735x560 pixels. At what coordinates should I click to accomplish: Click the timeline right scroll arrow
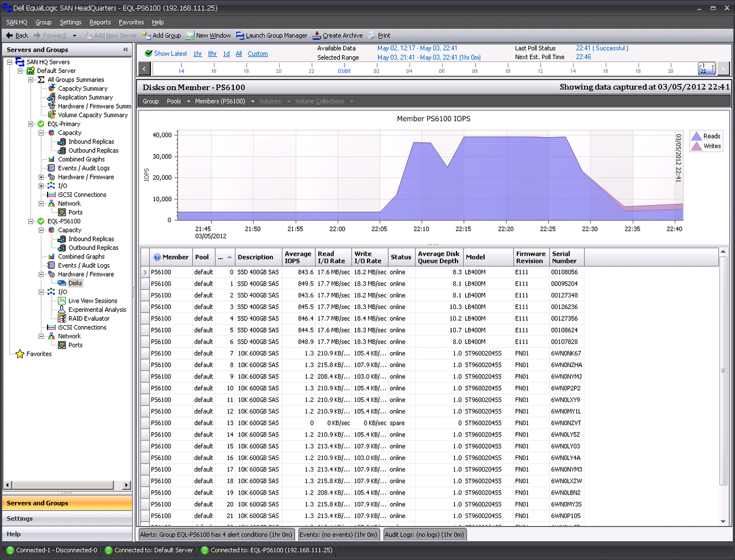point(724,69)
